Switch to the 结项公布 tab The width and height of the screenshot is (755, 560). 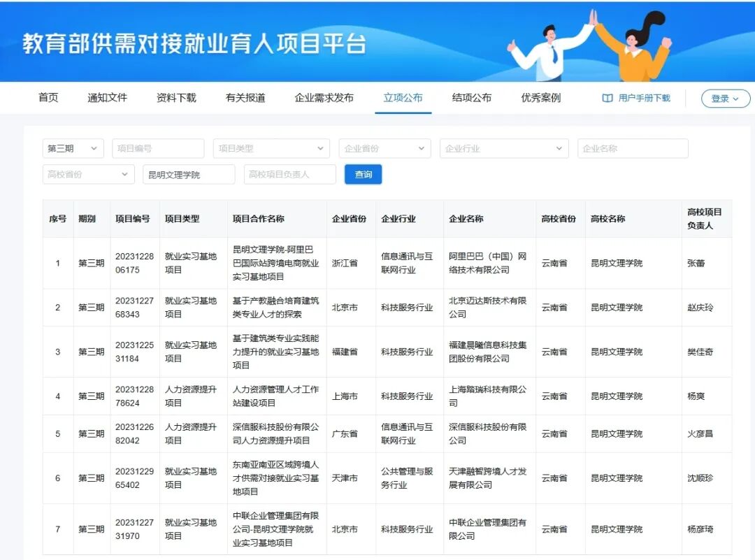(471, 98)
